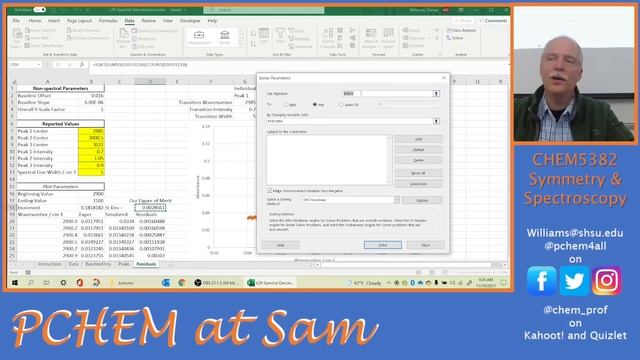Click the Load/Save button
640x360 pixels.
click(418, 184)
